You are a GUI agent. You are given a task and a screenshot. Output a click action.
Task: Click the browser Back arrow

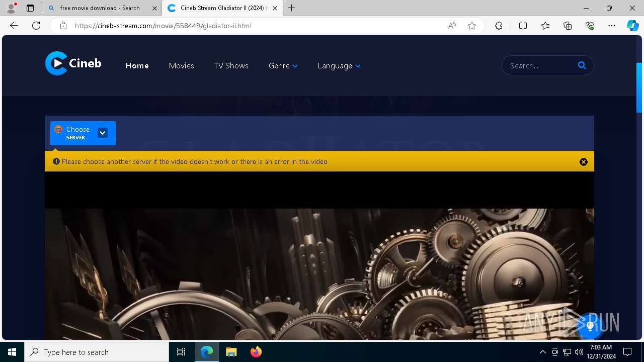14,26
